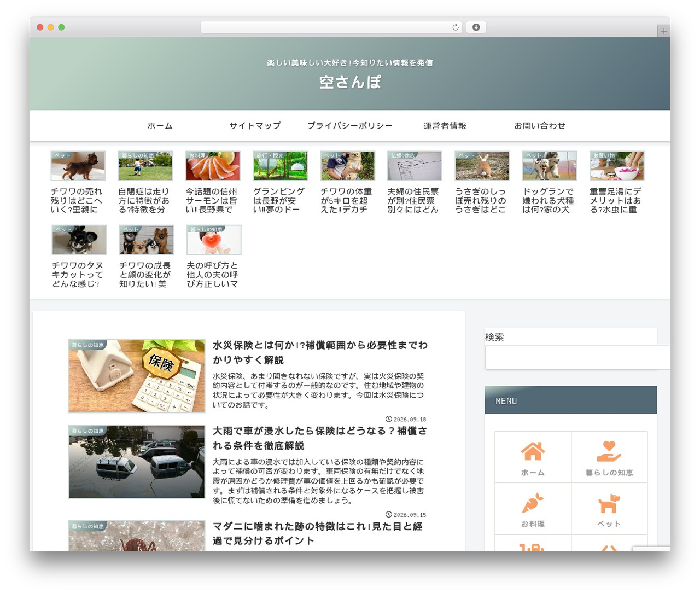Open the 暮らしの知恵 hand-heart icon
Viewport: 700px width, 593px height.
click(x=609, y=451)
